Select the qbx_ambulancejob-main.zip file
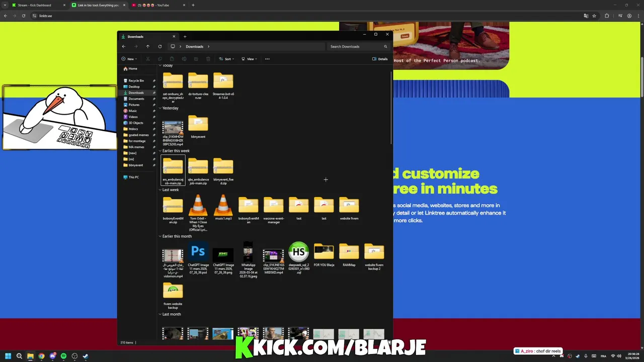 tap(198, 171)
